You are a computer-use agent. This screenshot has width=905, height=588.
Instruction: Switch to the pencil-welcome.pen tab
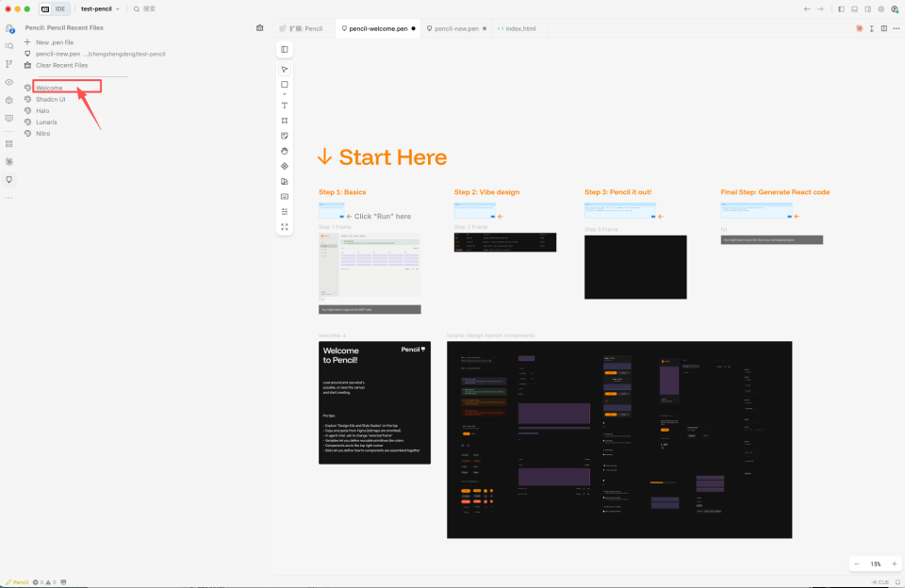(x=379, y=28)
